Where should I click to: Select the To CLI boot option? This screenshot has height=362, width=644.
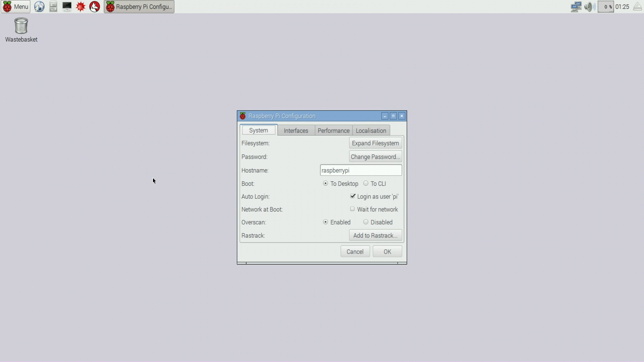pyautogui.click(x=366, y=183)
